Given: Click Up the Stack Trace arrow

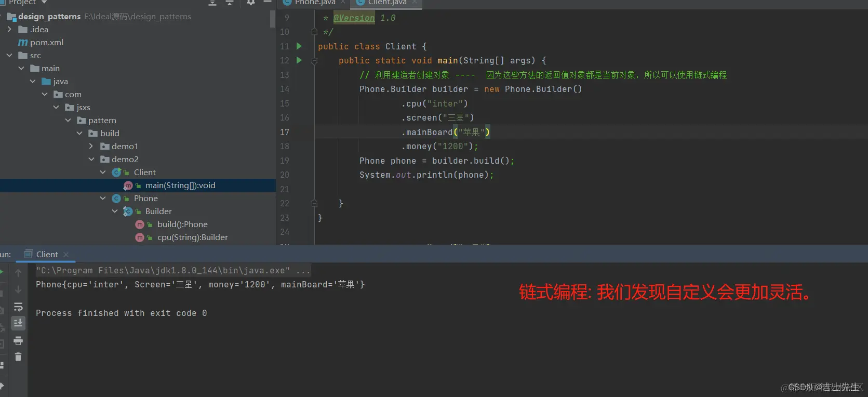Looking at the screenshot, I should [18, 272].
